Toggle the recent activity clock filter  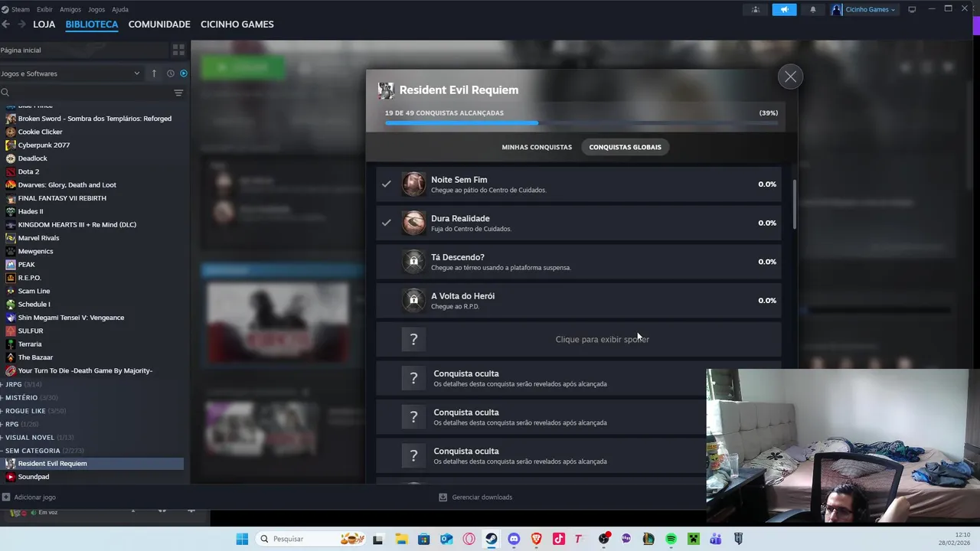(171, 73)
